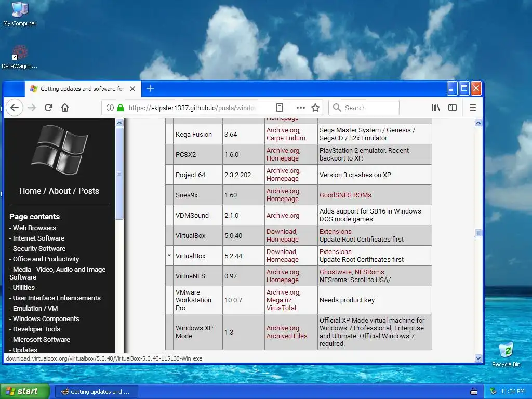This screenshot has width=532, height=399.
Task: Click the page vertical scrollbar thumb
Action: [478, 233]
